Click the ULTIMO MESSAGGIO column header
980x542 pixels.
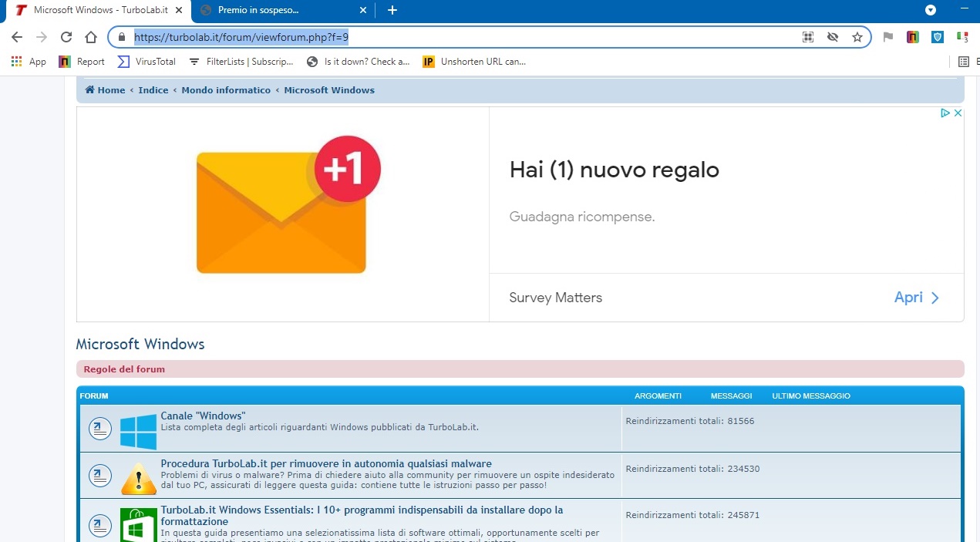(811, 396)
